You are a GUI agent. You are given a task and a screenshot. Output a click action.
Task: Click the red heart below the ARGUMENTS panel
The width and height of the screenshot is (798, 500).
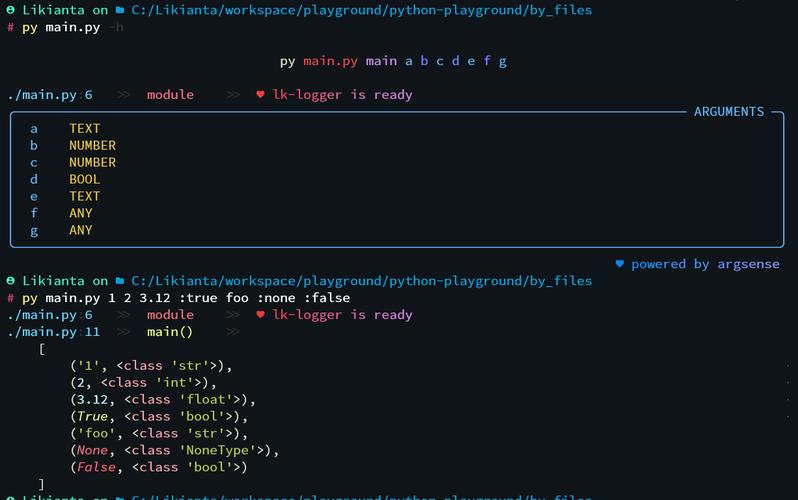tap(261, 315)
